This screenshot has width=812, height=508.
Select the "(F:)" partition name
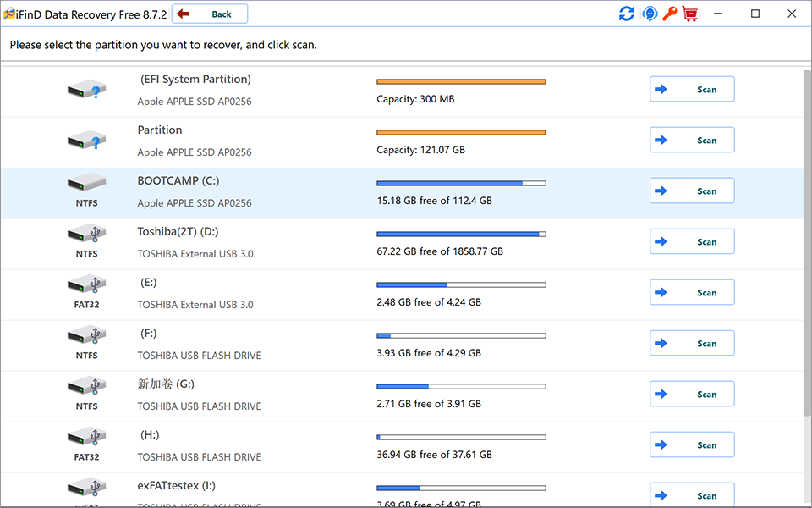[148, 334]
